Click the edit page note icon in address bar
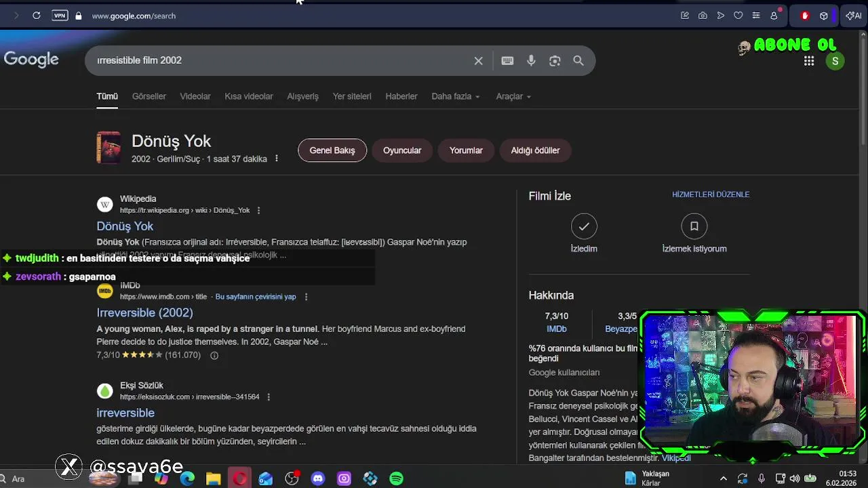868x488 pixels. coord(685,16)
